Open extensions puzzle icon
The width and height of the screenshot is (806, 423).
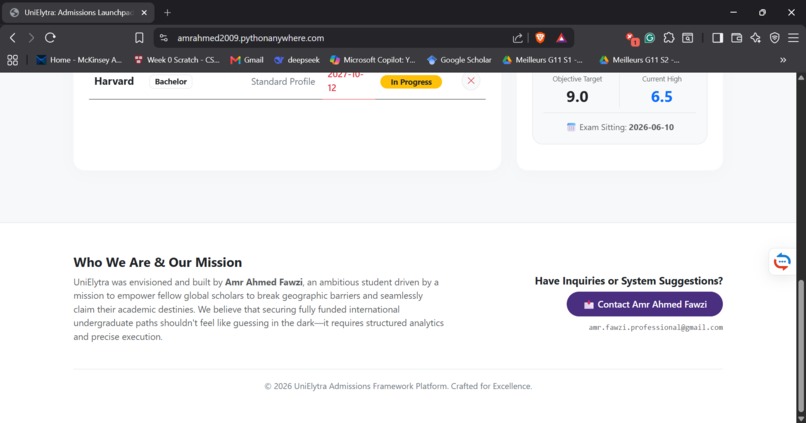pyautogui.click(x=669, y=38)
